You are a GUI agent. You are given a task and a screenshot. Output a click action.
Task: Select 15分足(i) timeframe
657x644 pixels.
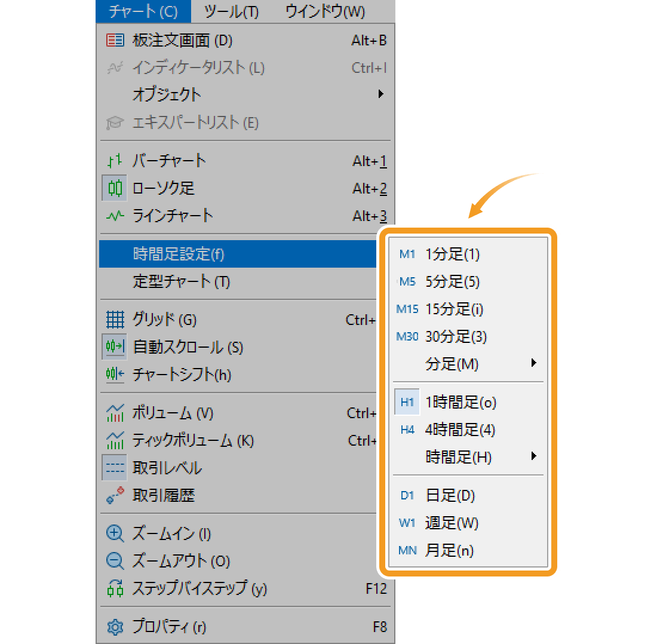point(468,309)
